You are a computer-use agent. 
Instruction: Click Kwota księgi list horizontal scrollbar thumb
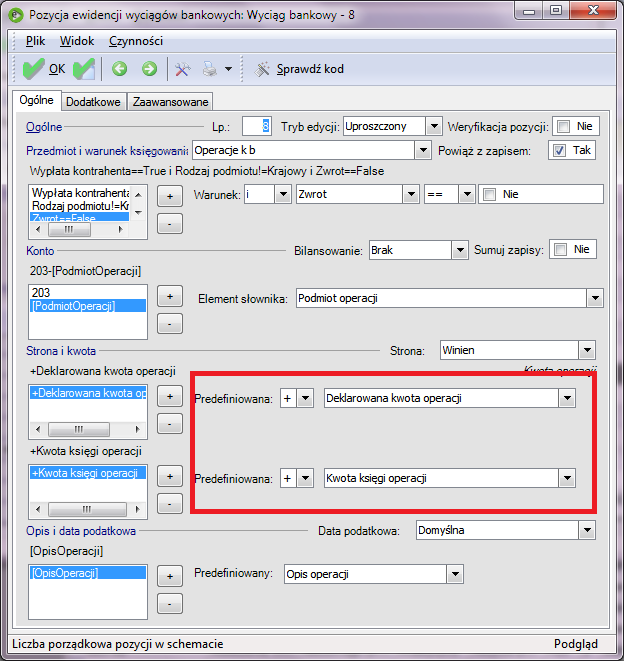tap(87, 510)
